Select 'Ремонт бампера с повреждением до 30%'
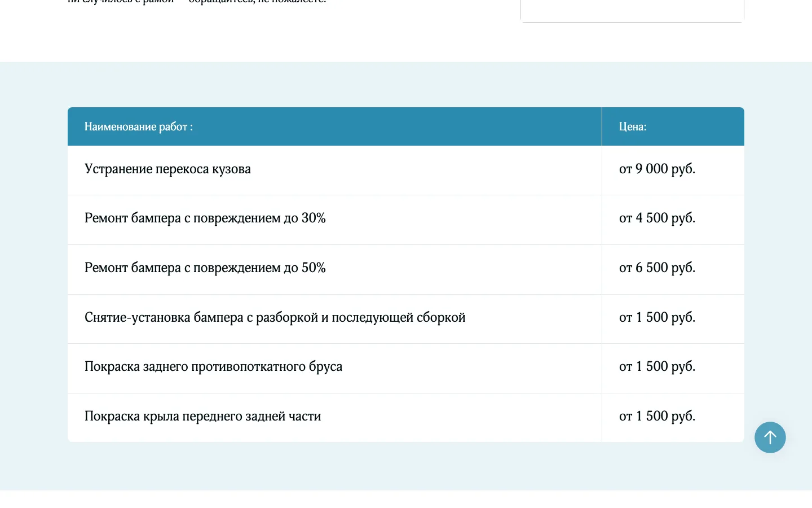The height and width of the screenshot is (508, 812). (205, 218)
